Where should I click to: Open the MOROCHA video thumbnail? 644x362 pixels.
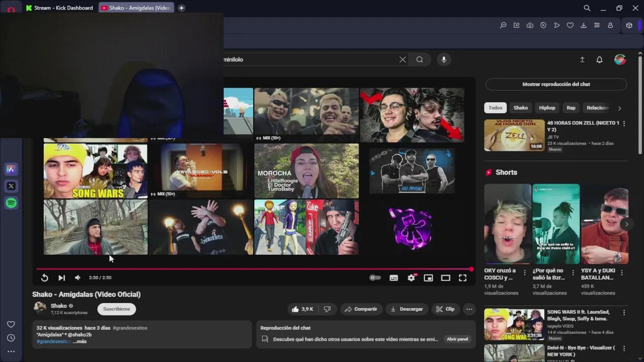pyautogui.click(x=306, y=170)
